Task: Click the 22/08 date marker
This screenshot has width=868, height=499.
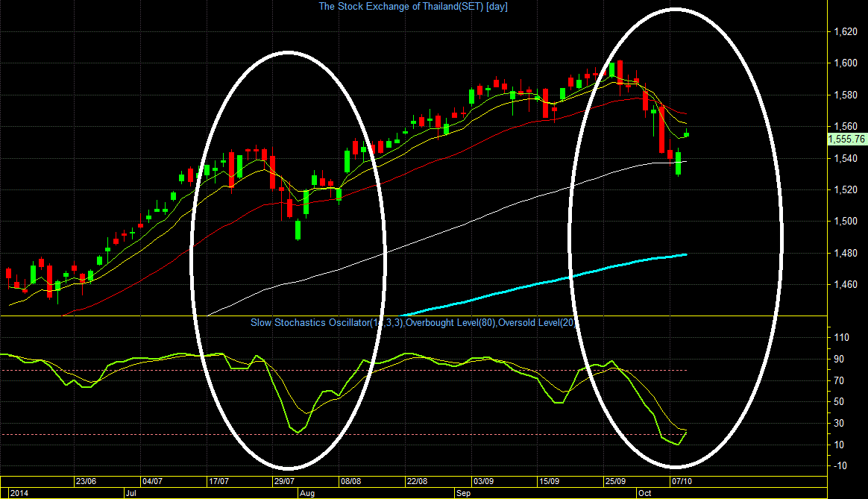Action: tap(417, 481)
